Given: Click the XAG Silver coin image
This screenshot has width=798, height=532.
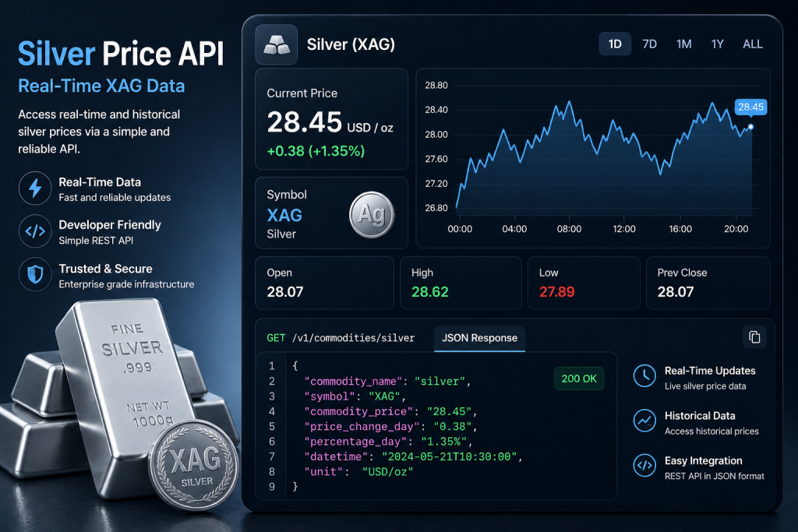Looking at the screenshot, I should [x=194, y=465].
